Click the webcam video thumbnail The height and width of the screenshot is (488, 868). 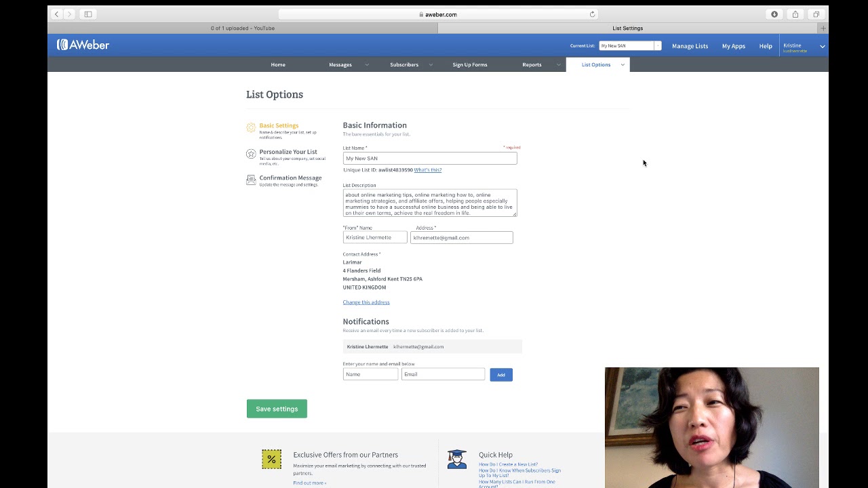click(x=712, y=428)
